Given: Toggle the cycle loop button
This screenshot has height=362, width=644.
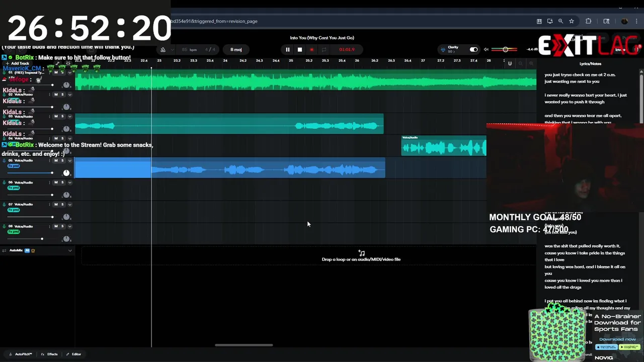Looking at the screenshot, I should tap(324, 49).
